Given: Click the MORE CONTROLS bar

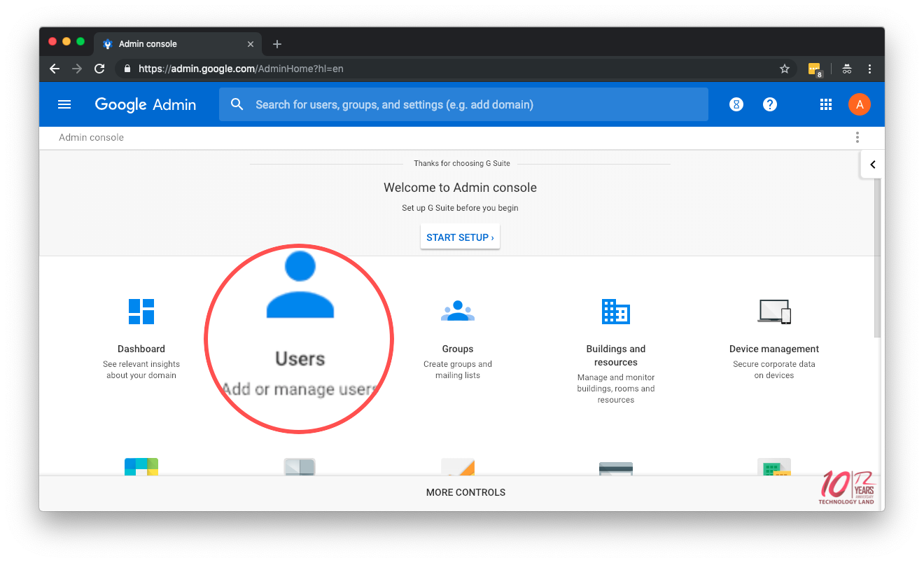Looking at the screenshot, I should [461, 493].
